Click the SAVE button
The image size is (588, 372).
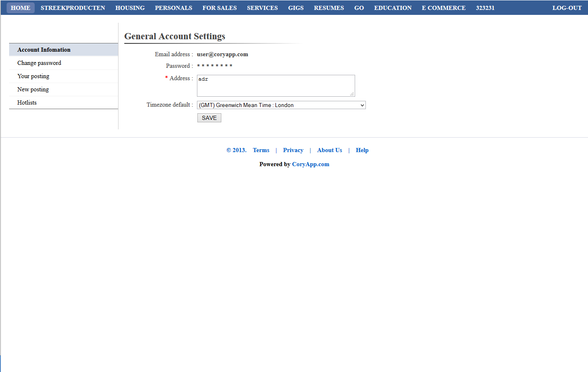tap(209, 117)
